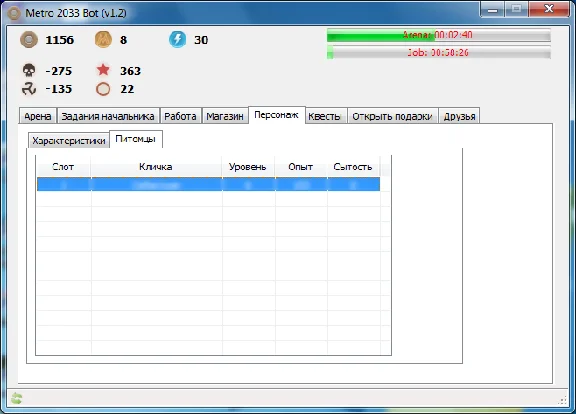
Task: Select the Характеристики sub-tab
Action: (x=69, y=140)
